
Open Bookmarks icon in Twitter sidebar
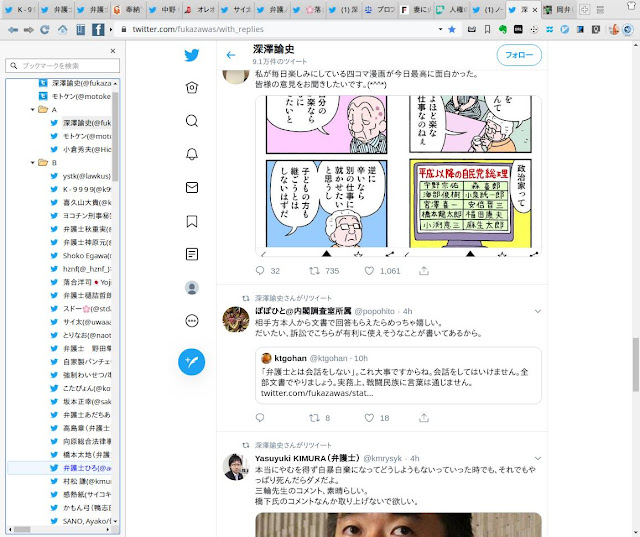191,221
